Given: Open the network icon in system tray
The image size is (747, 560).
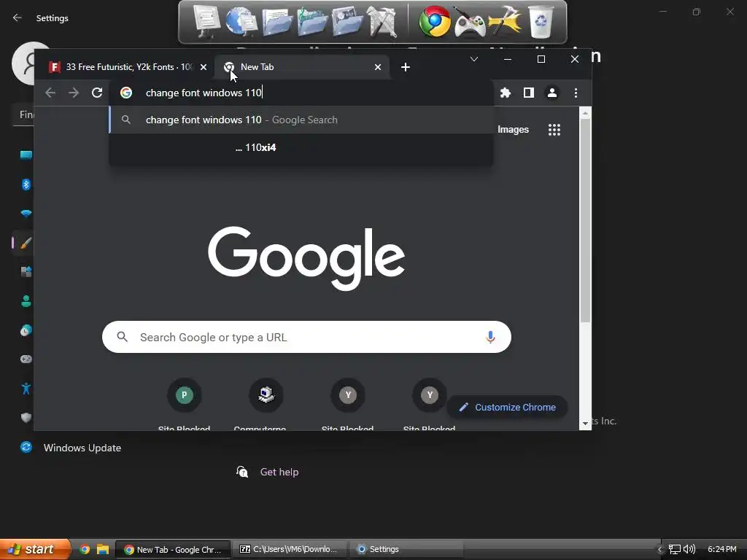Looking at the screenshot, I should tap(675, 550).
